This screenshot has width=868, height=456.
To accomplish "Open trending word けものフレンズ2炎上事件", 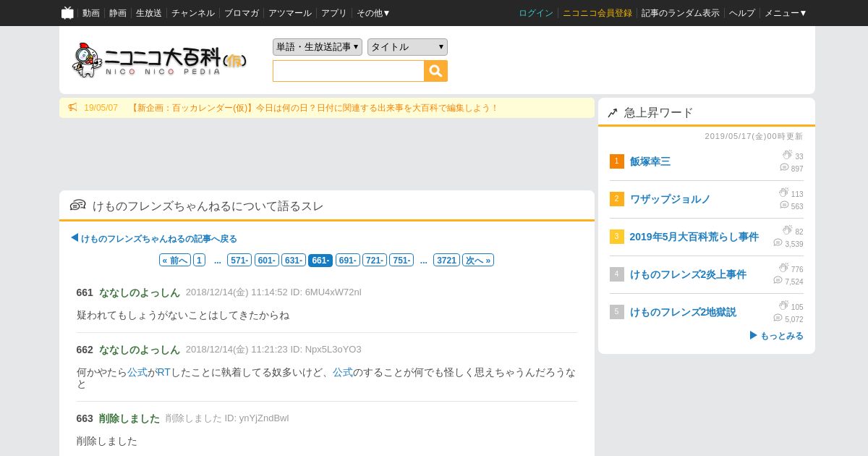I will (688, 274).
